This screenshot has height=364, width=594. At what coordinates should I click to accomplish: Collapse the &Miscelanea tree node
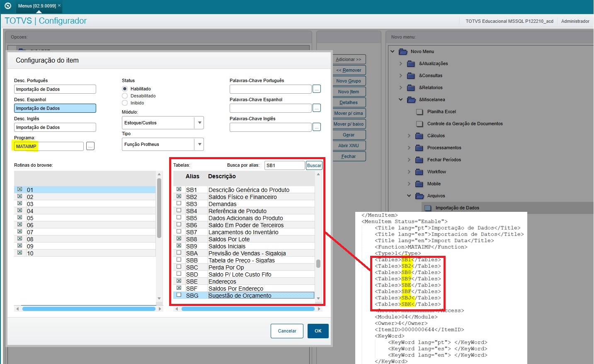click(400, 99)
